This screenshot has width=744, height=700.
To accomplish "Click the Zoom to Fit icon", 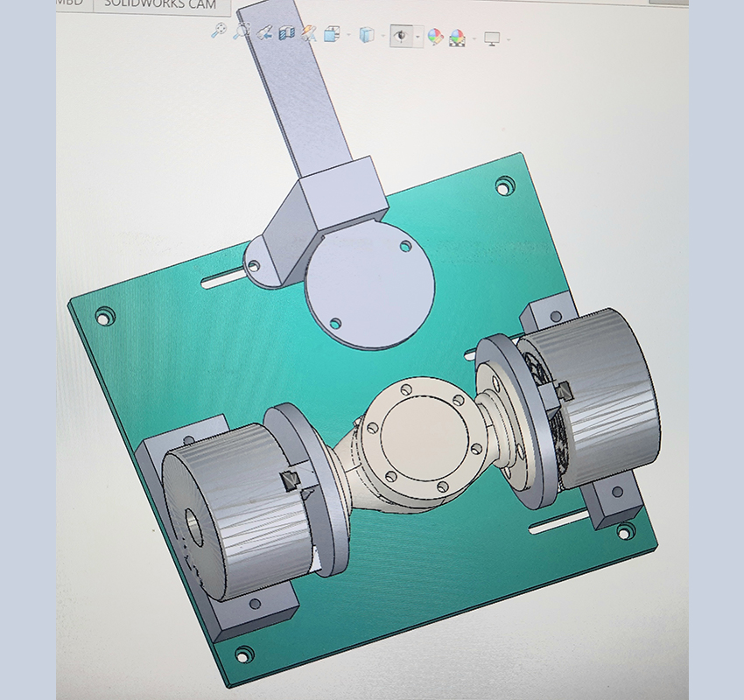I will pos(219,32).
